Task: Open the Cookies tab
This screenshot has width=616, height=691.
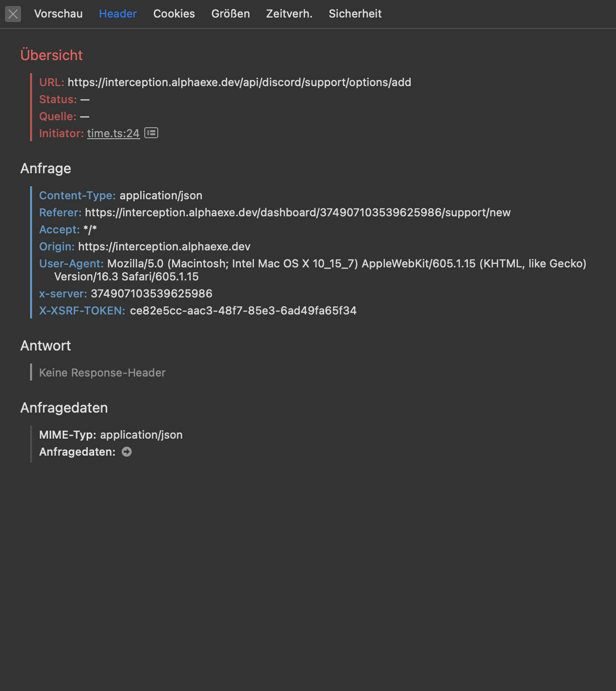Action: click(x=174, y=14)
